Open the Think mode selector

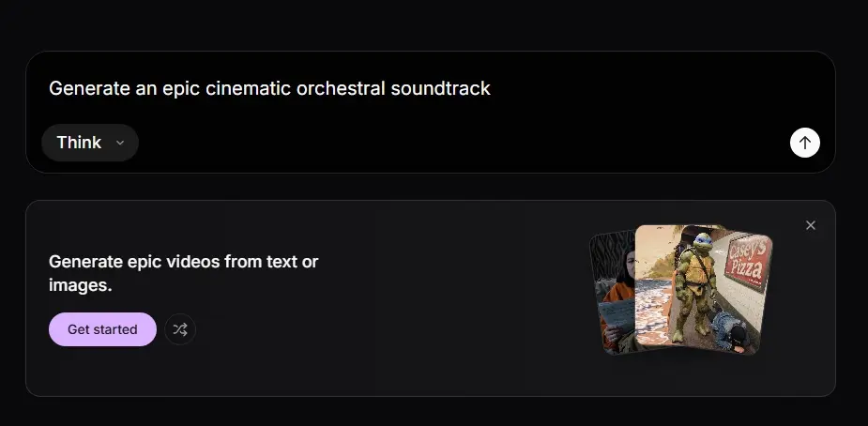point(90,143)
